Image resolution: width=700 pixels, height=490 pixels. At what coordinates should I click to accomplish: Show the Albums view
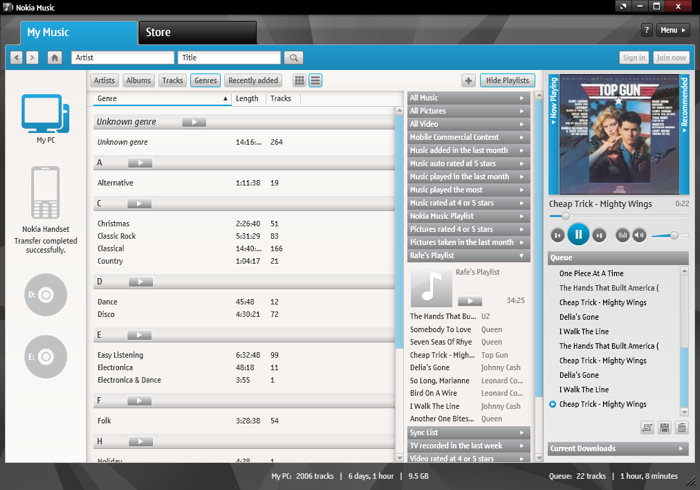[x=138, y=80]
